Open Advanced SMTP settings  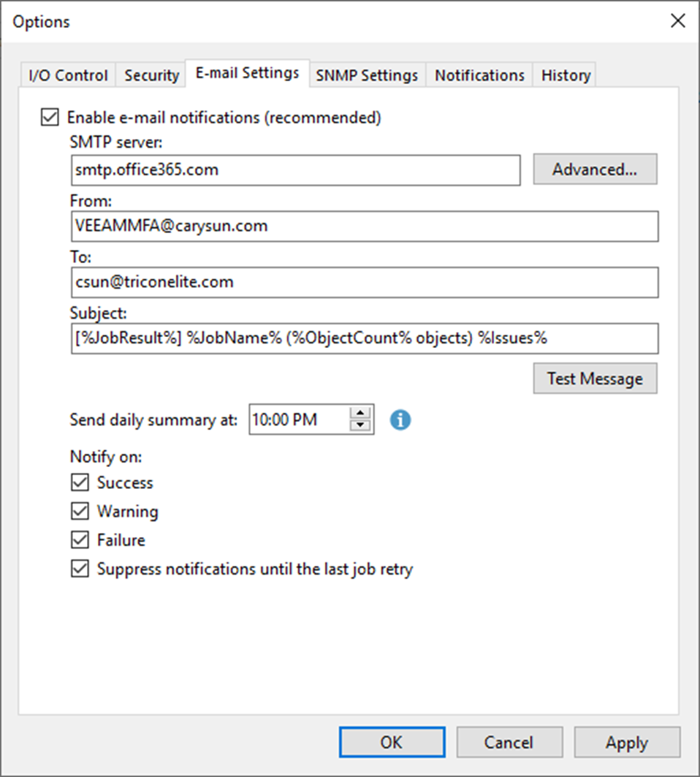click(595, 170)
